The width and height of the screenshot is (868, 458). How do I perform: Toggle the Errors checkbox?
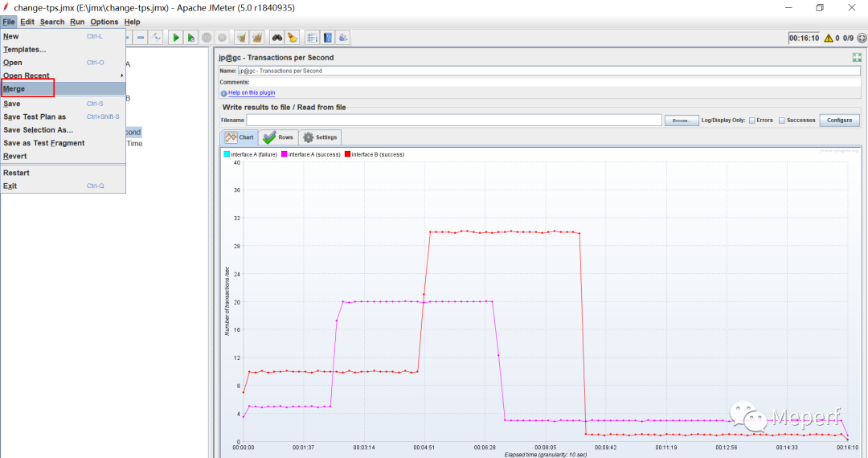point(751,120)
